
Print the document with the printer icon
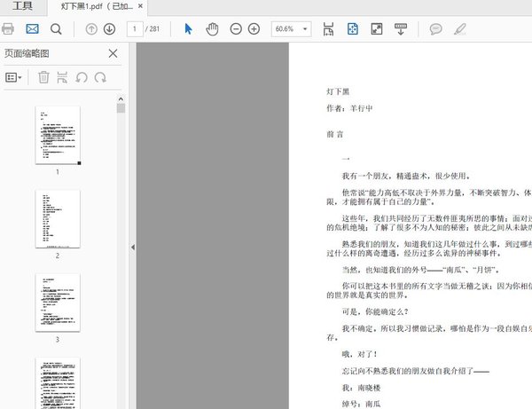[8, 29]
